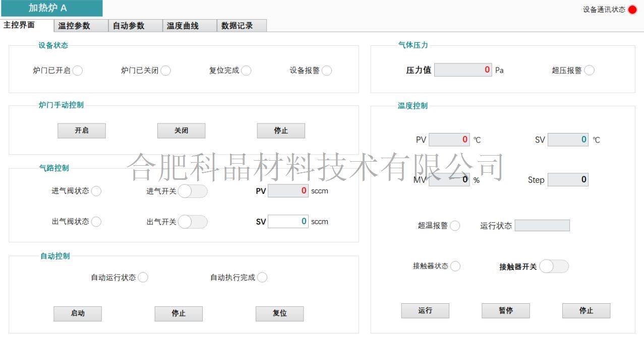Screen dimensions: 644x342
Task: Click the 温度控制 SV temperature field
Action: 568,140
